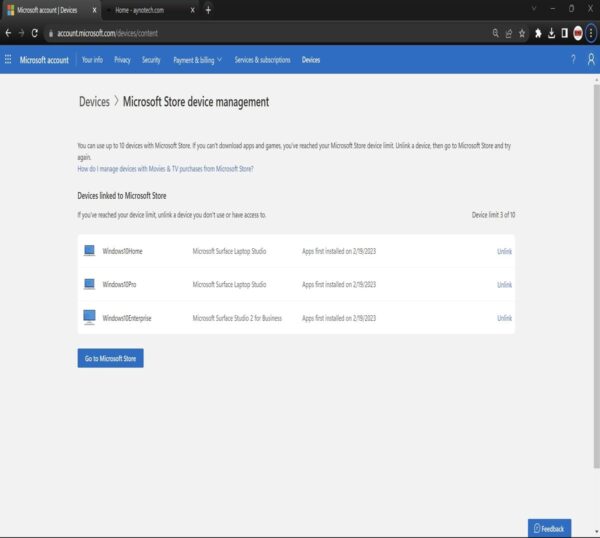Open the browser profile avatar

[x=578, y=33]
